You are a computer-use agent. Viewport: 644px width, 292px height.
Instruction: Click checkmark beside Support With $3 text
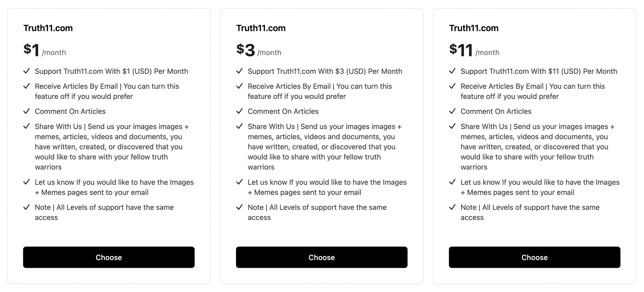(239, 71)
